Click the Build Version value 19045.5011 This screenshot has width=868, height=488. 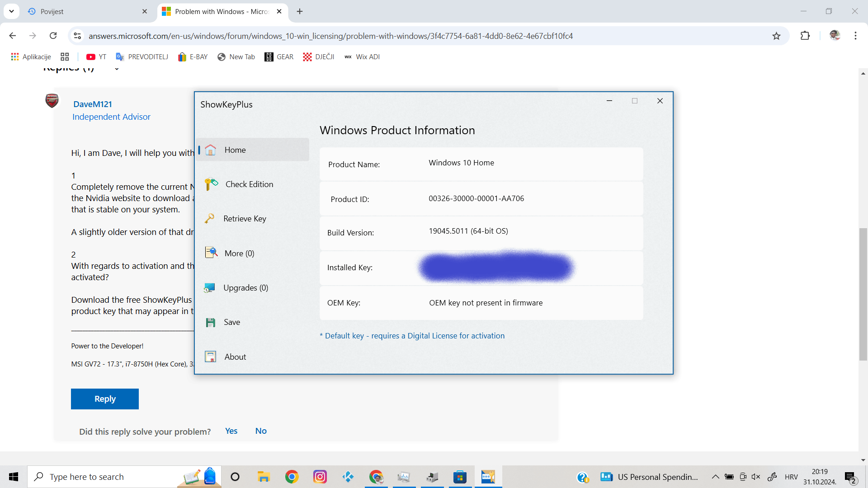(x=468, y=231)
